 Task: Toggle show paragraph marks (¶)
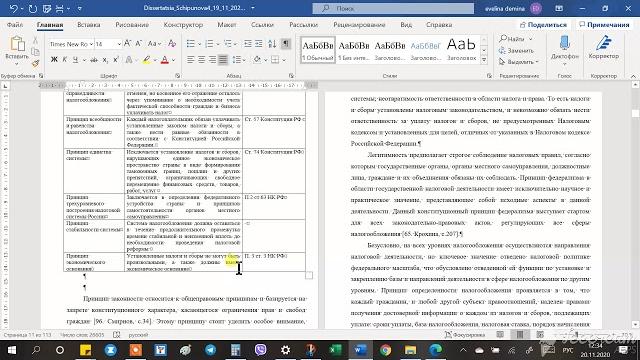(286, 44)
